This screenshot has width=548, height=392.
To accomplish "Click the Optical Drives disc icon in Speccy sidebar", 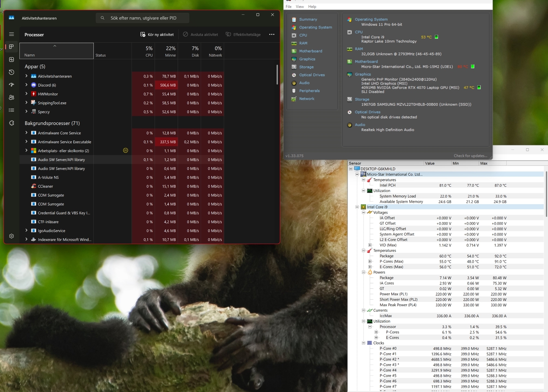I will pos(294,75).
